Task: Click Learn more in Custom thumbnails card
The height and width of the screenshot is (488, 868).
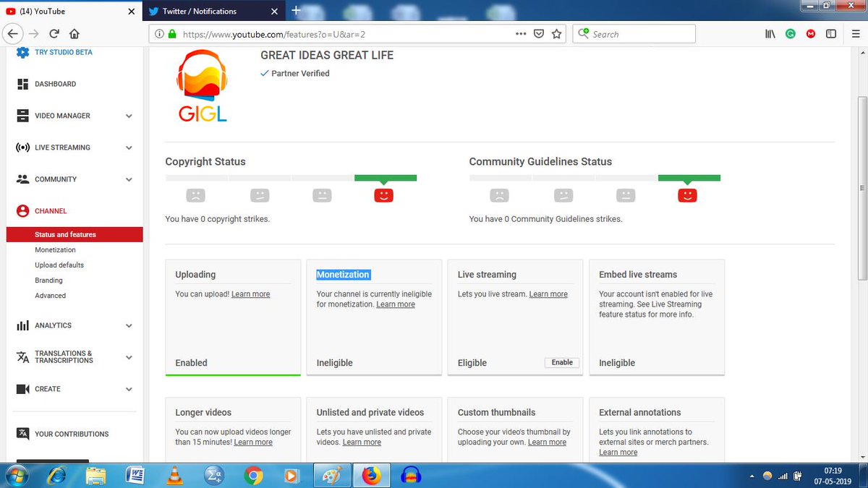Action: click(547, 442)
